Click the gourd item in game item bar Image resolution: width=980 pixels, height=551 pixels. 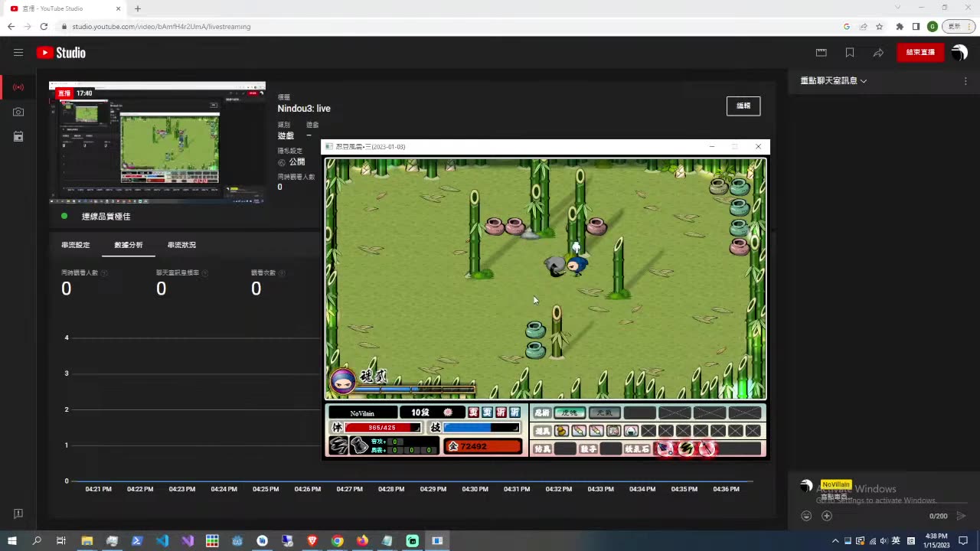pos(562,431)
